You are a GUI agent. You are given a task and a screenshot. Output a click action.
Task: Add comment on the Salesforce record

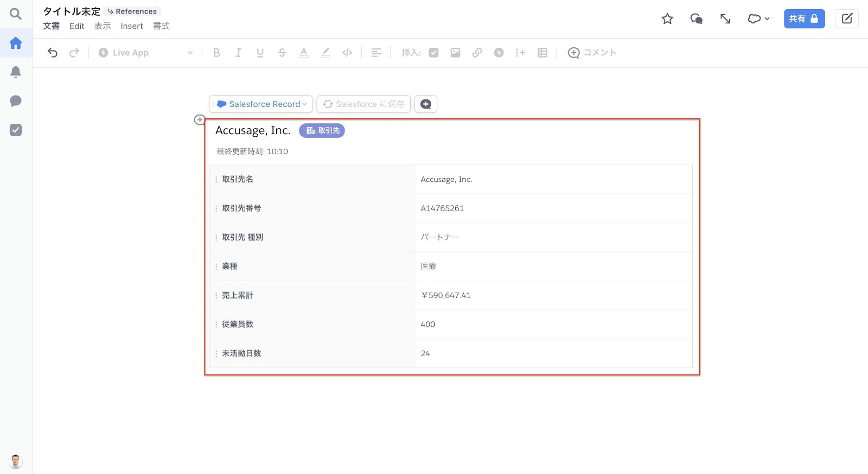(426, 104)
